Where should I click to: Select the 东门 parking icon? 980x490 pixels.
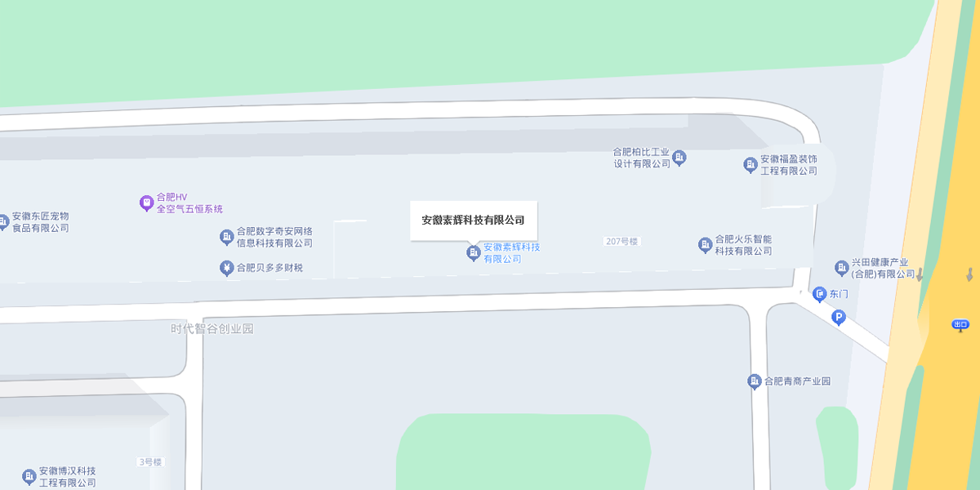point(820,294)
